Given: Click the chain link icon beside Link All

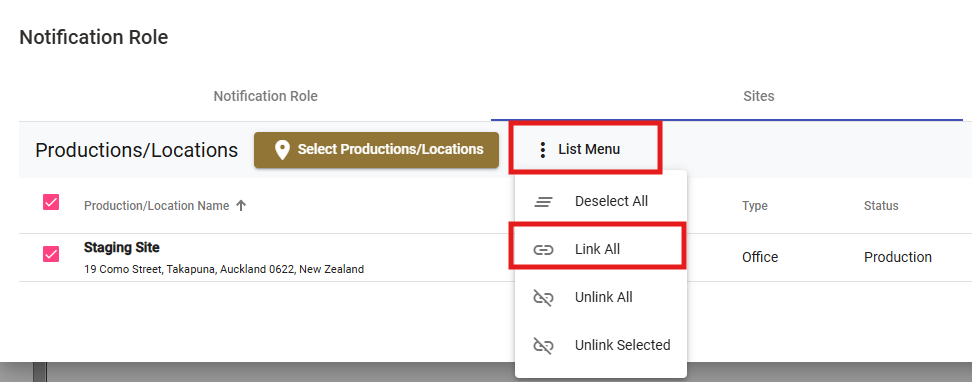Looking at the screenshot, I should [x=543, y=250].
